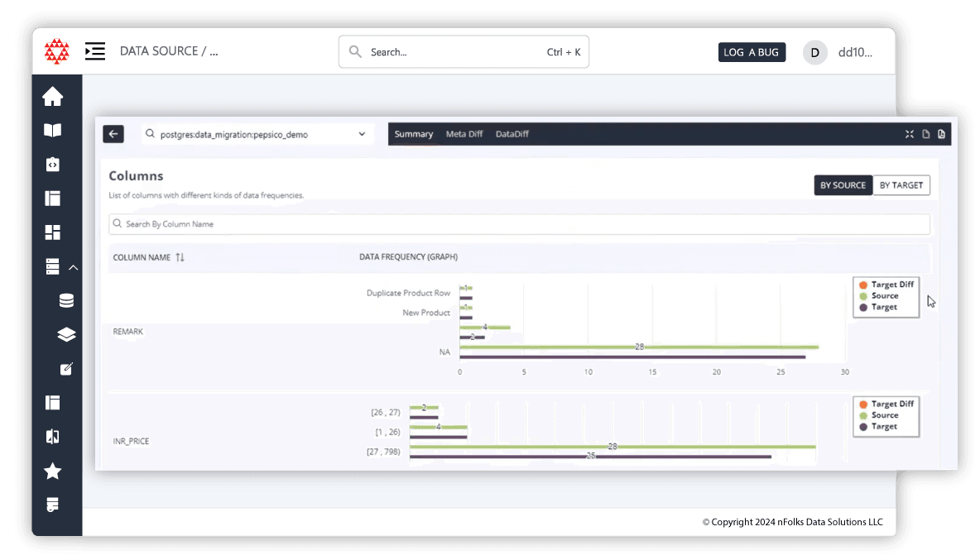Collapse the fullscreen view with shrink icon
Screen dimensions: 980x560
pos(910,134)
